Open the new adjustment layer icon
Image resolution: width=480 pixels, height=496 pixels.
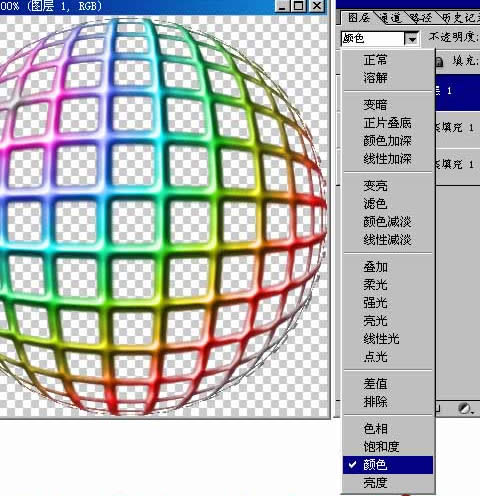click(465, 408)
